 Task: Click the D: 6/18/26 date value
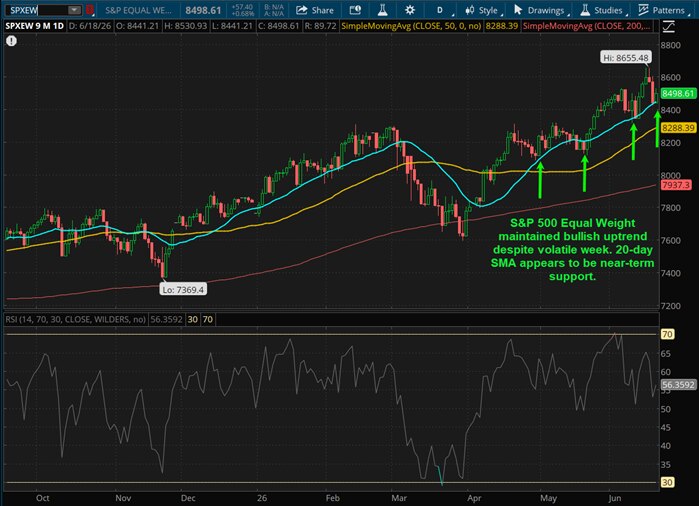tap(90, 26)
